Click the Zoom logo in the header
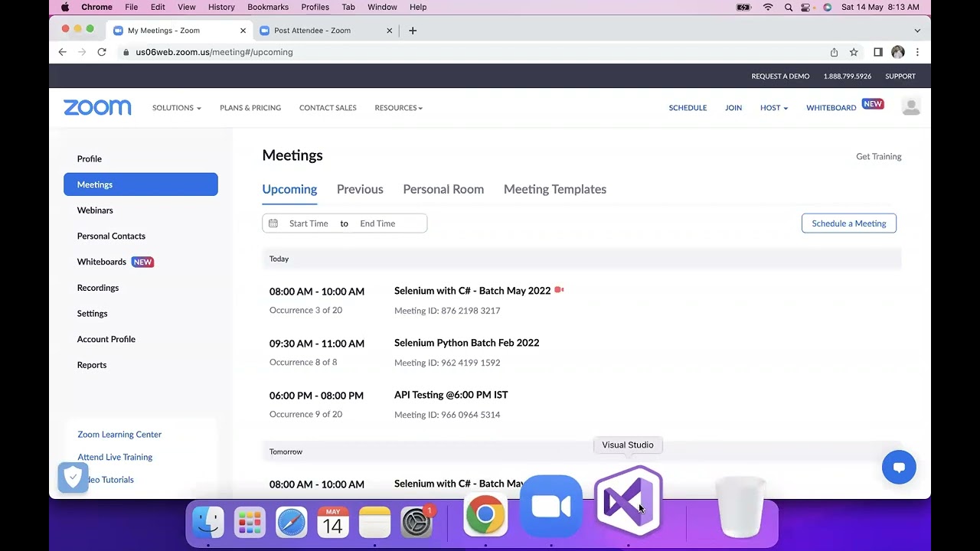980x551 pixels. click(x=97, y=108)
